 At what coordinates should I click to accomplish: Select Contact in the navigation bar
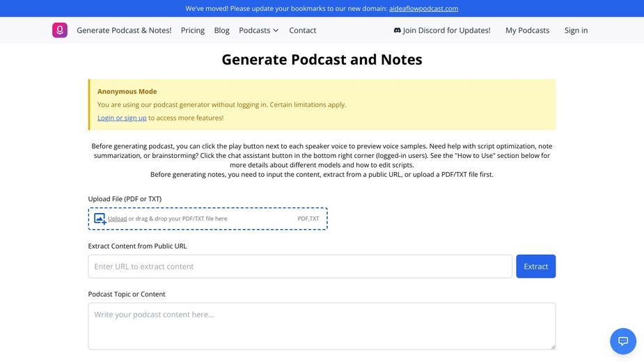coord(302,31)
